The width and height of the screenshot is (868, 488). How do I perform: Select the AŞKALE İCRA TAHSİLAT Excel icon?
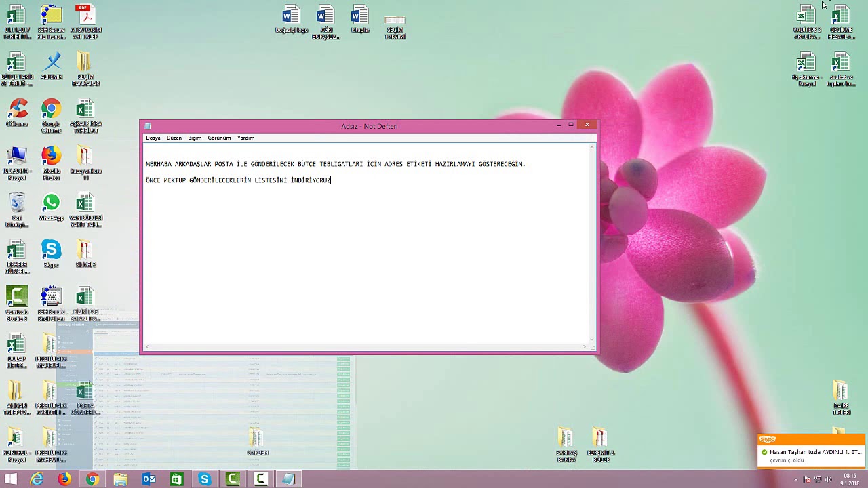pos(85,116)
